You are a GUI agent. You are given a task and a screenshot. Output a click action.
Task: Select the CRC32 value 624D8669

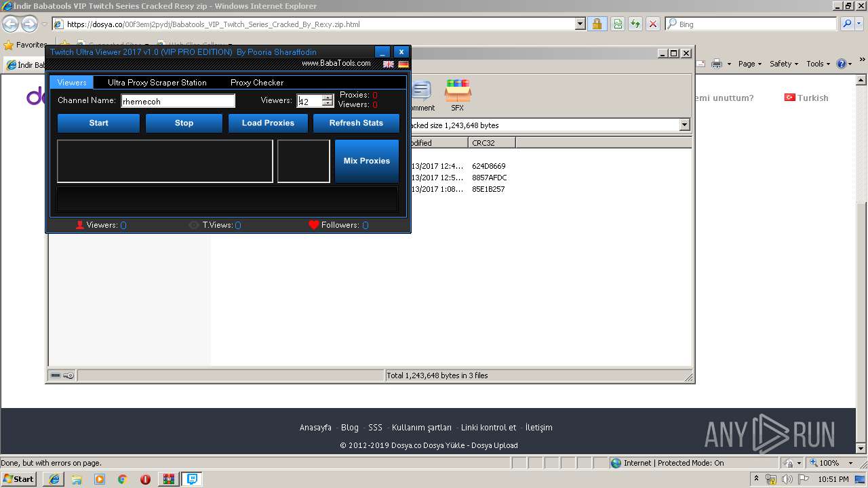tap(488, 166)
